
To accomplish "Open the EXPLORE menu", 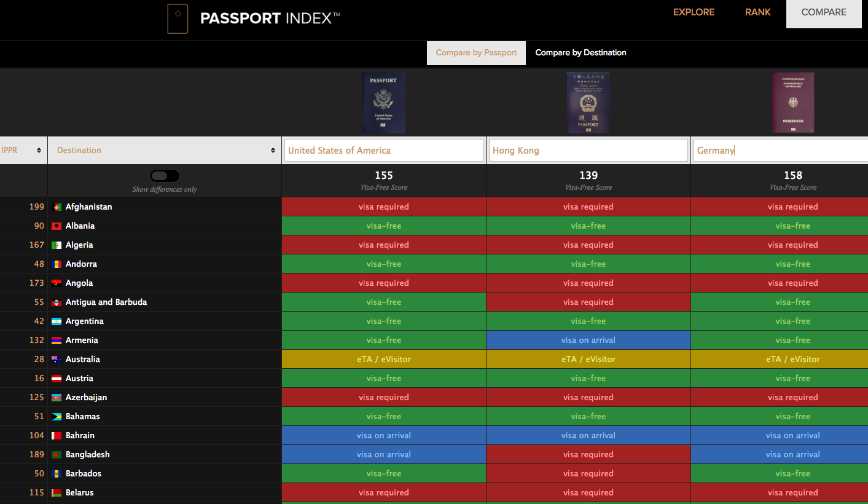I will point(694,12).
